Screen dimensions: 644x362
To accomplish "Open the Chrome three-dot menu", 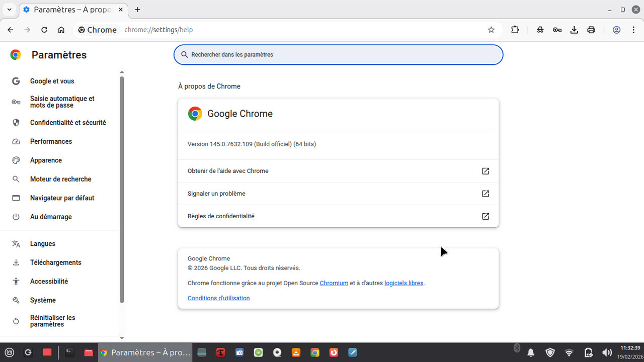I will click(x=633, y=30).
